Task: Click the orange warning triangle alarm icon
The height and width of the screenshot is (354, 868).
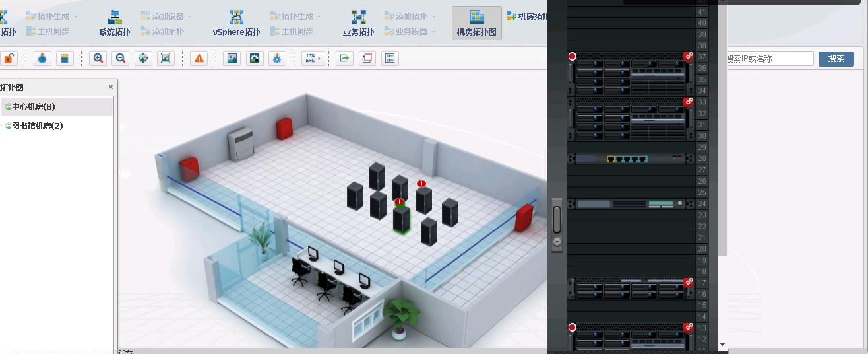Action: 199,59
